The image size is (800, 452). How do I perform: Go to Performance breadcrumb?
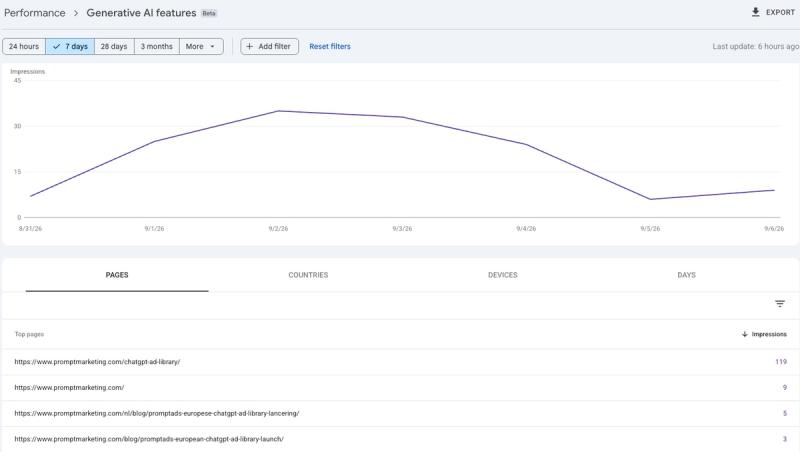(35, 13)
